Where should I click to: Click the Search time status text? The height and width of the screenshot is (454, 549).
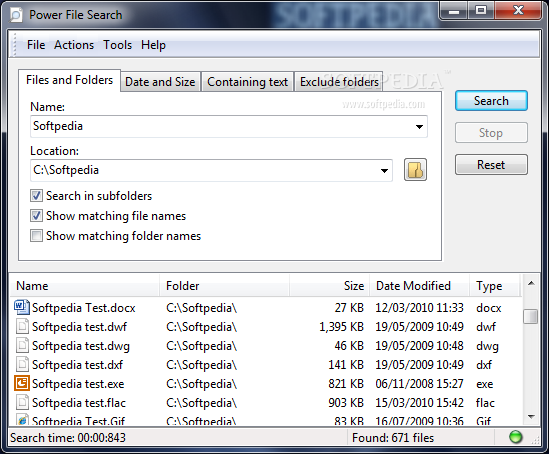tap(68, 438)
